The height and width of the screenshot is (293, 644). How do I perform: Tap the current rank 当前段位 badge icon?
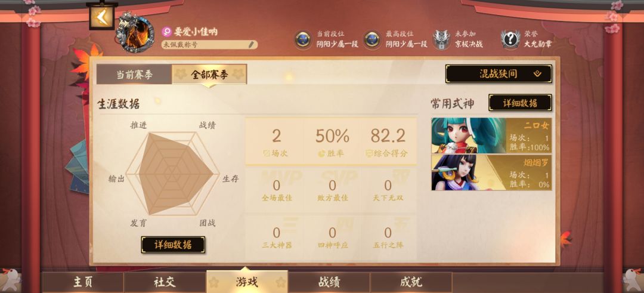point(303,39)
